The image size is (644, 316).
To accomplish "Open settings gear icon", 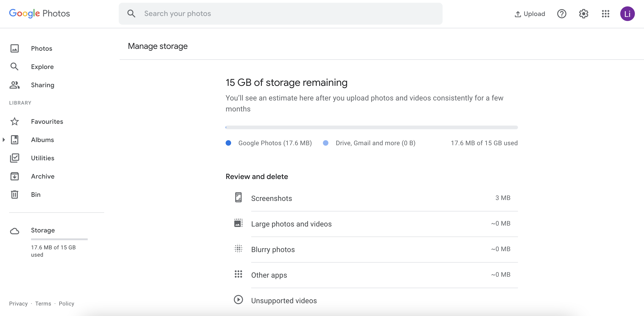I will 583,14.
